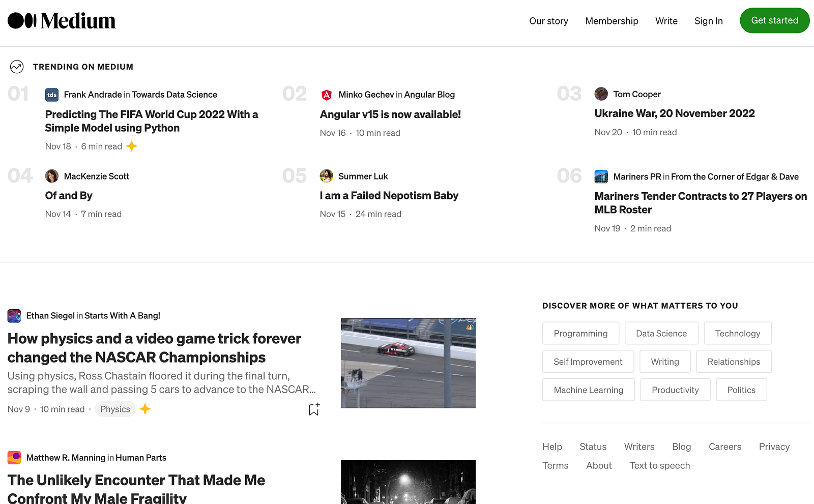Image resolution: width=814 pixels, height=504 pixels.
Task: Click Write in the top navigation
Action: 666,21
